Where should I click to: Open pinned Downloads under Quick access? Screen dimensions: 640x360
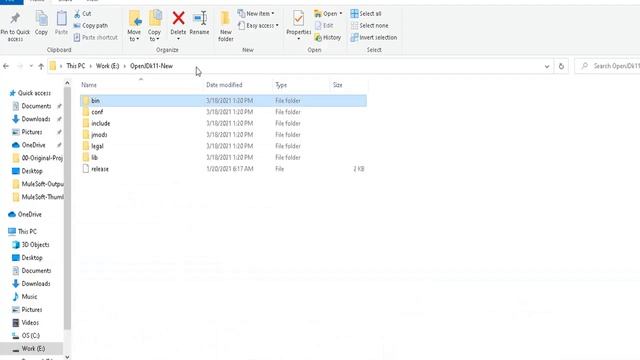pos(36,119)
